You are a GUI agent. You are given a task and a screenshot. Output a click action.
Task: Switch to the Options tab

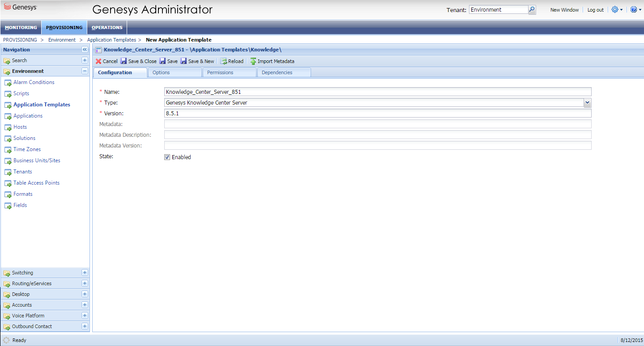click(175, 72)
